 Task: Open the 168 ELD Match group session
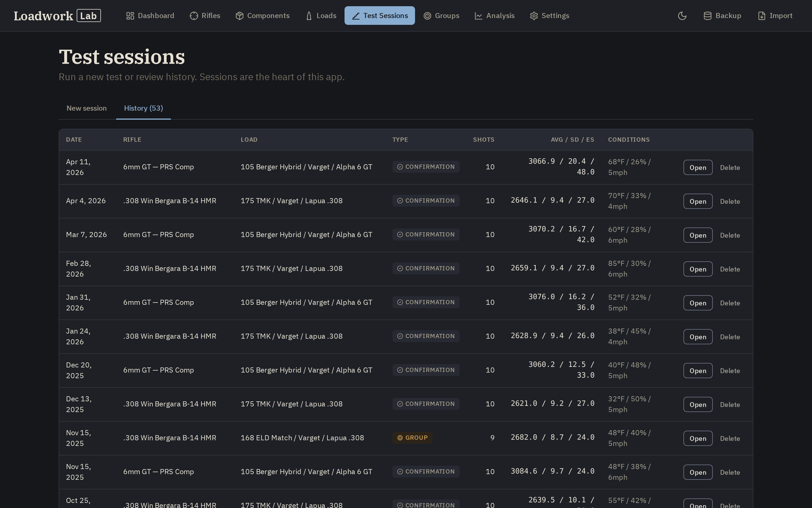tap(698, 439)
